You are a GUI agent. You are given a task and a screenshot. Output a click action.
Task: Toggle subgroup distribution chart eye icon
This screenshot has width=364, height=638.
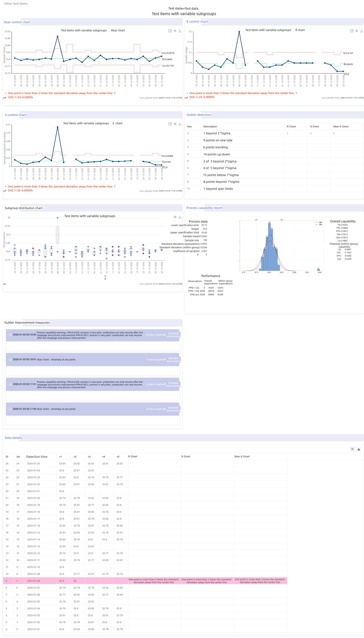click(175, 217)
